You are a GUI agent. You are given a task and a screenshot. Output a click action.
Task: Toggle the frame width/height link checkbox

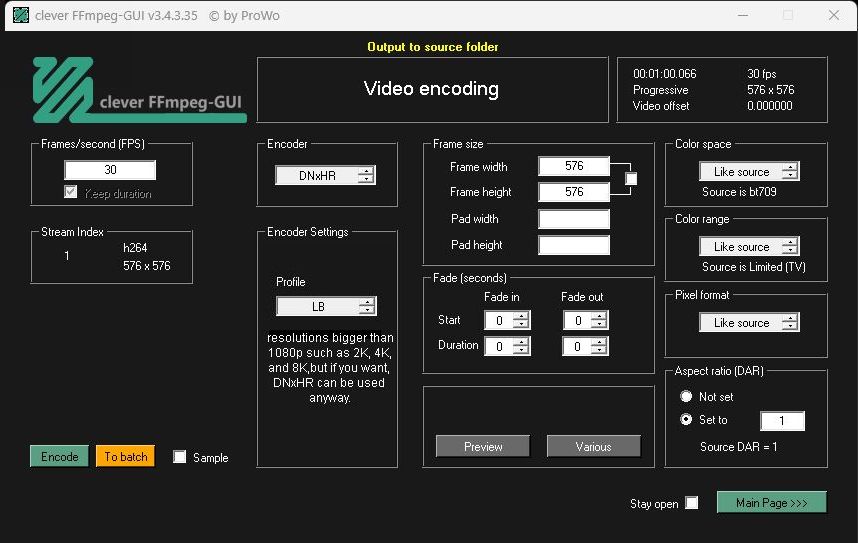point(631,178)
